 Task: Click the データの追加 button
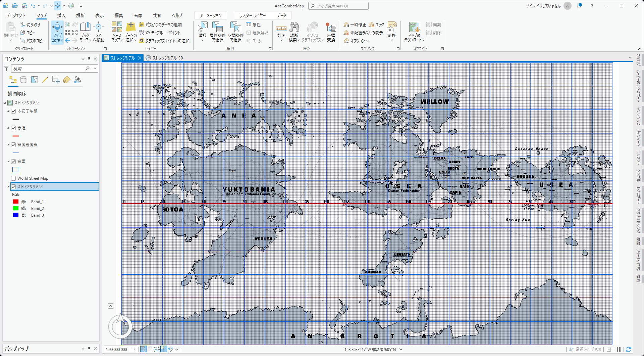(x=131, y=32)
